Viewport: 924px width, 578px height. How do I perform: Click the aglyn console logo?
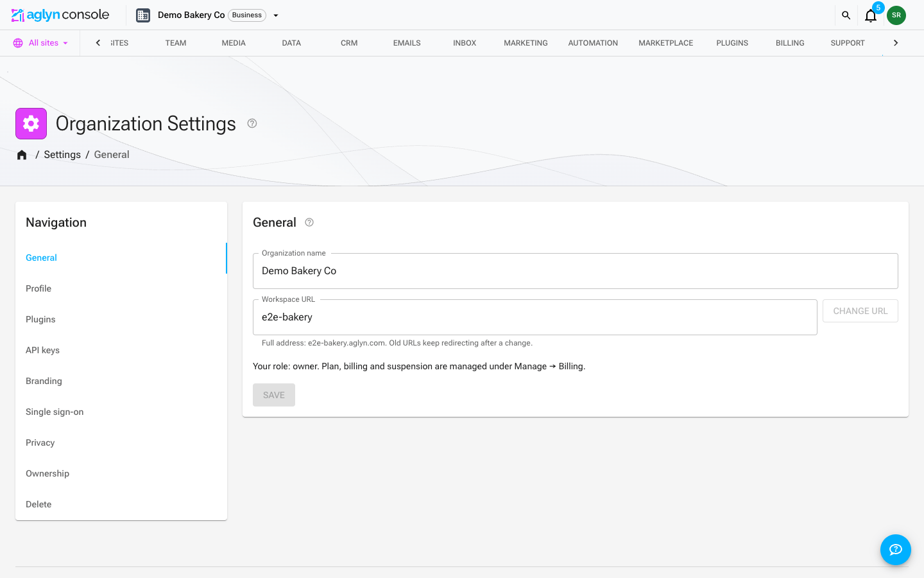pyautogui.click(x=60, y=15)
